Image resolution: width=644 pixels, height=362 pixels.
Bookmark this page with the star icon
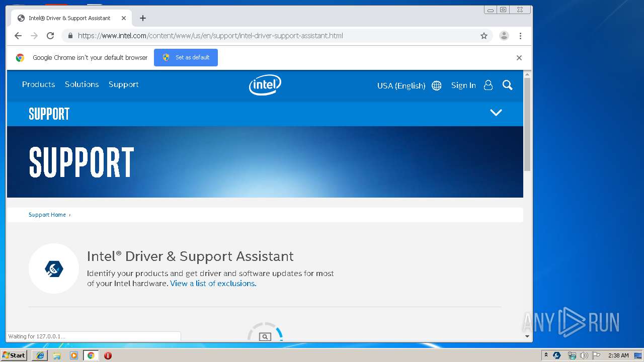pos(484,36)
